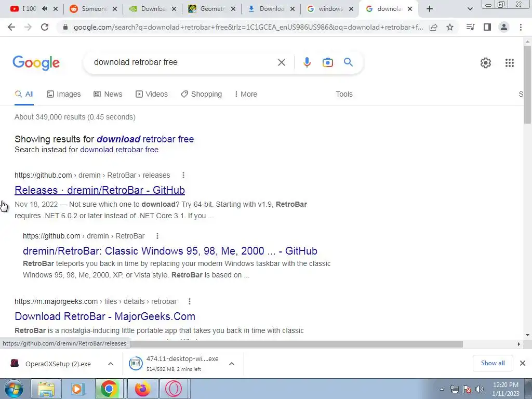The height and width of the screenshot is (399, 532).
Task: Open Chrome three-dot menu
Action: click(x=521, y=27)
